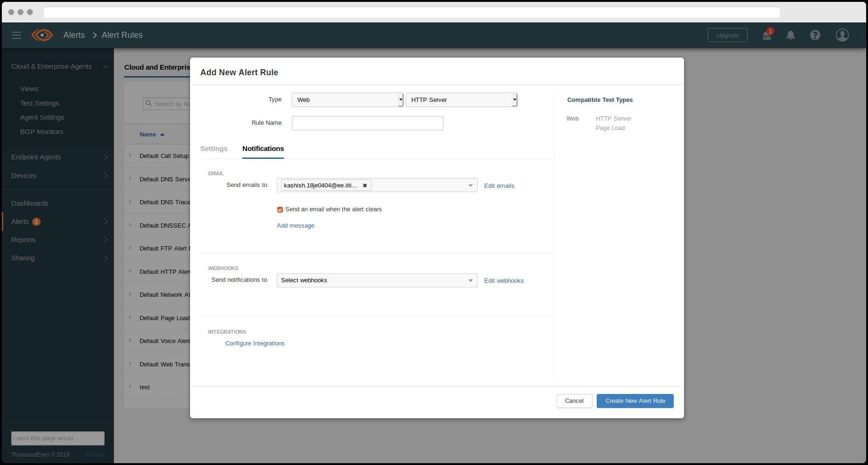Click the Edit emails link

point(499,186)
